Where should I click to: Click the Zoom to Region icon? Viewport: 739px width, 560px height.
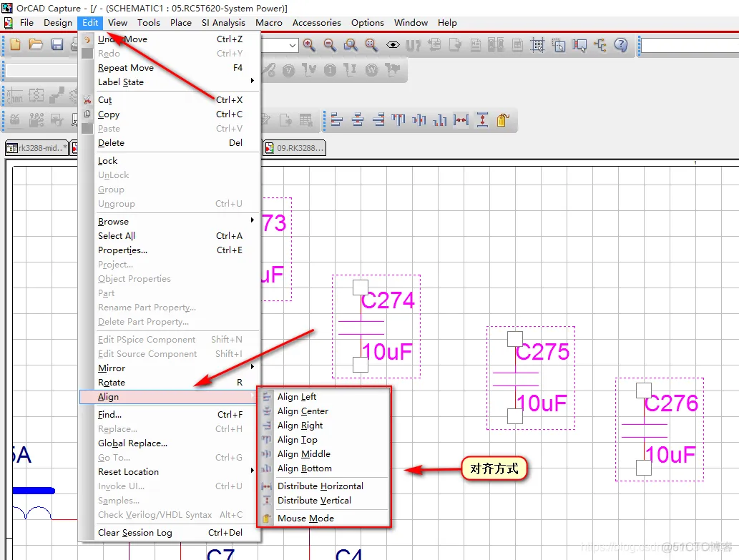click(351, 45)
